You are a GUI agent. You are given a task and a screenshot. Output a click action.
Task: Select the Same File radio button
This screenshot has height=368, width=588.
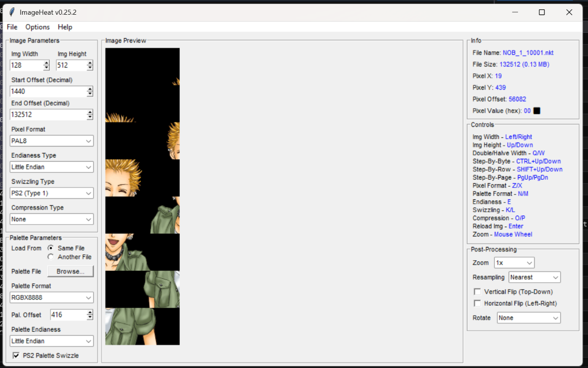point(50,248)
